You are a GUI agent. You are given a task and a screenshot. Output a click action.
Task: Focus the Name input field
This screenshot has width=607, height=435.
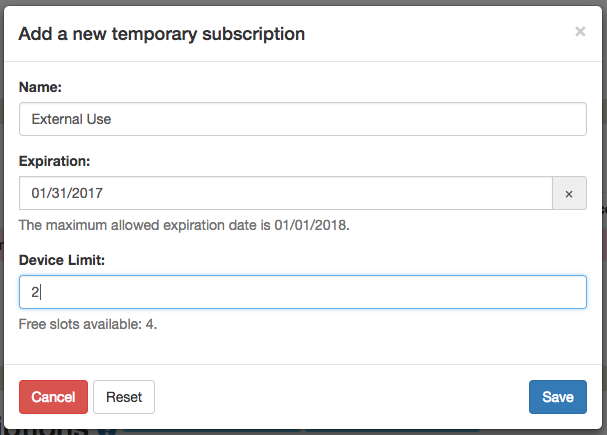(303, 119)
